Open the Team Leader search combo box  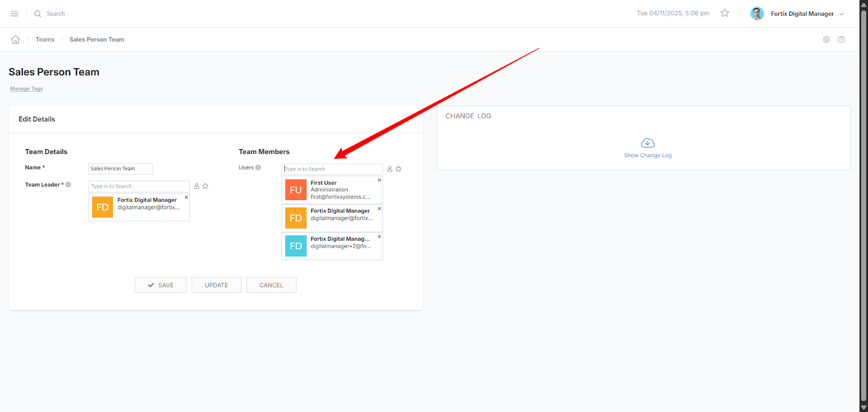point(139,186)
